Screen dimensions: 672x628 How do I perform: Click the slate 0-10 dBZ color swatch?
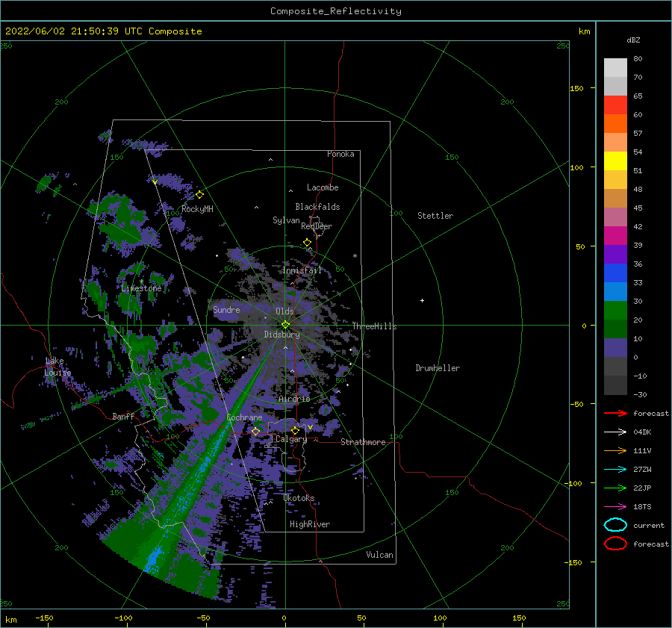[615, 348]
